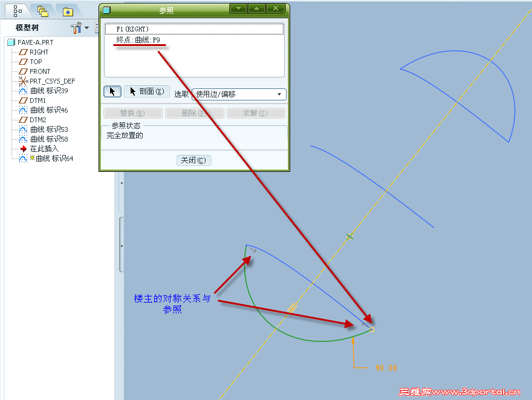Click the PRT_CSYS_DEF coordinate system icon
The height and width of the screenshot is (400, 532).
[x=23, y=81]
